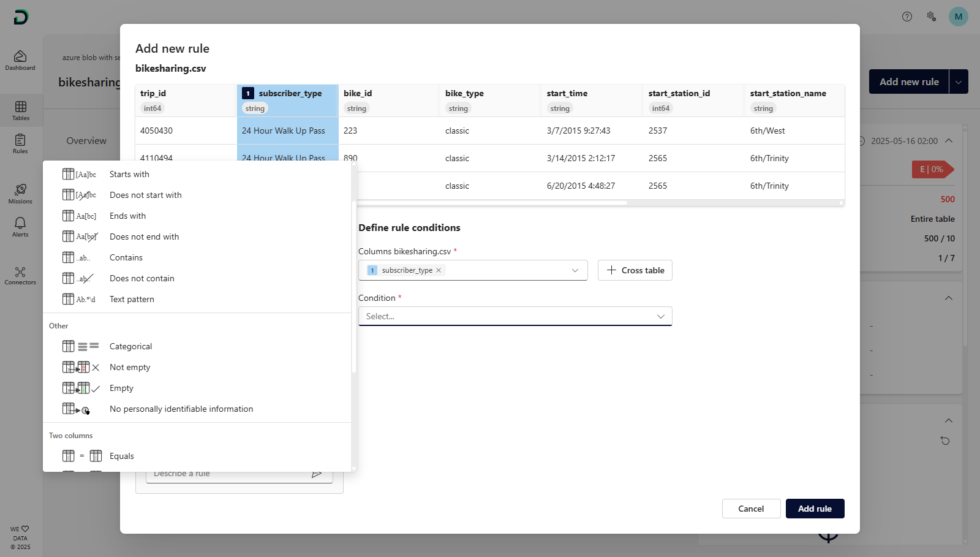Image resolution: width=980 pixels, height=557 pixels.
Task: Click the Cross table button
Action: click(635, 270)
